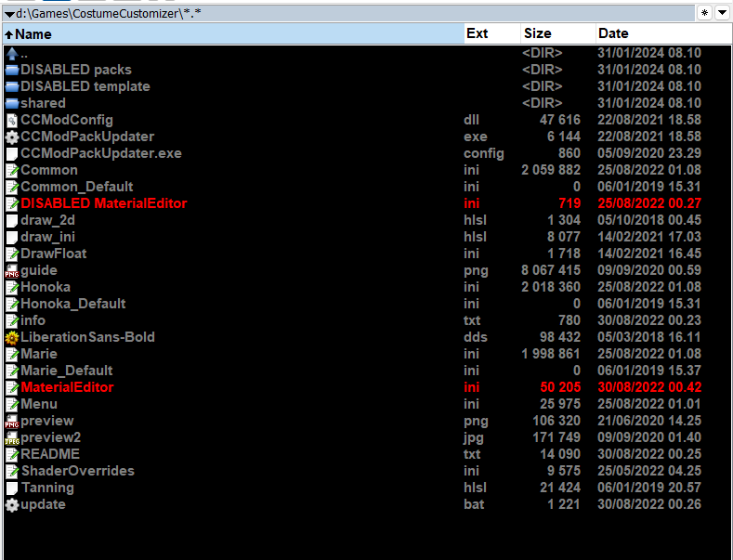Image resolution: width=733 pixels, height=560 pixels.
Task: Click the preview2 JPEG file icon
Action: (12, 438)
